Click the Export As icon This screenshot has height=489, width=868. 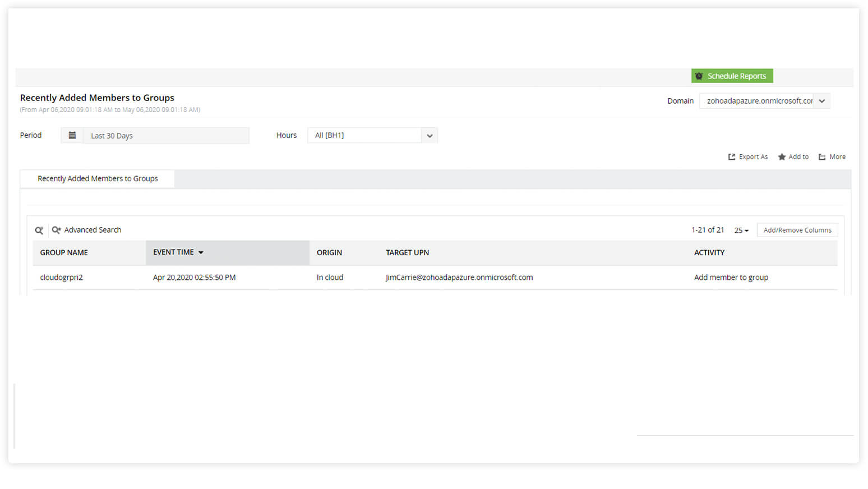pos(731,156)
